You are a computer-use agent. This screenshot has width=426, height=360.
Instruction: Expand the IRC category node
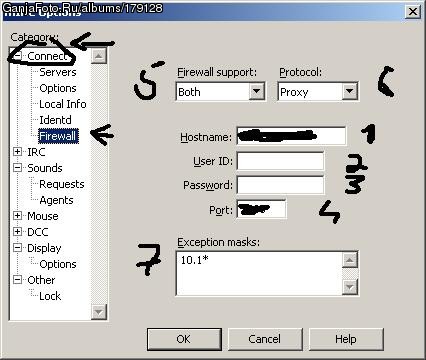point(18,152)
